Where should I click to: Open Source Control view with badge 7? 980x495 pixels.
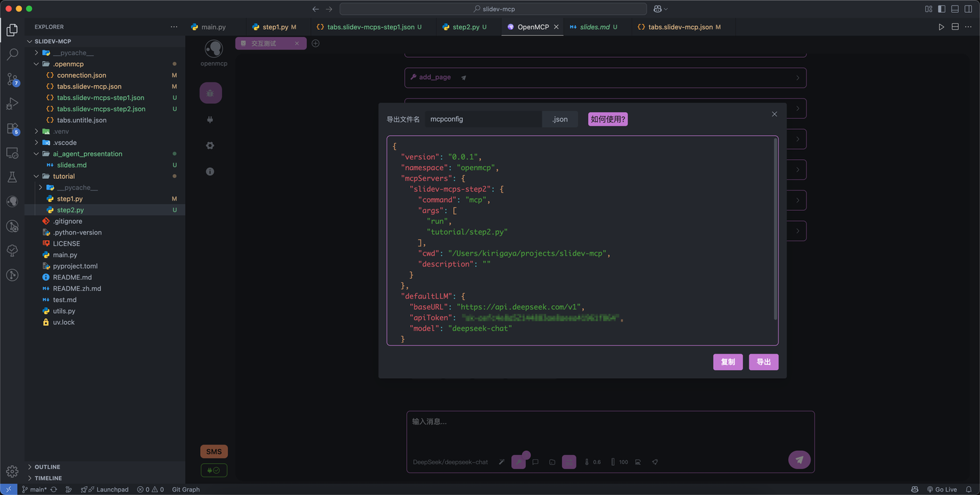click(12, 80)
